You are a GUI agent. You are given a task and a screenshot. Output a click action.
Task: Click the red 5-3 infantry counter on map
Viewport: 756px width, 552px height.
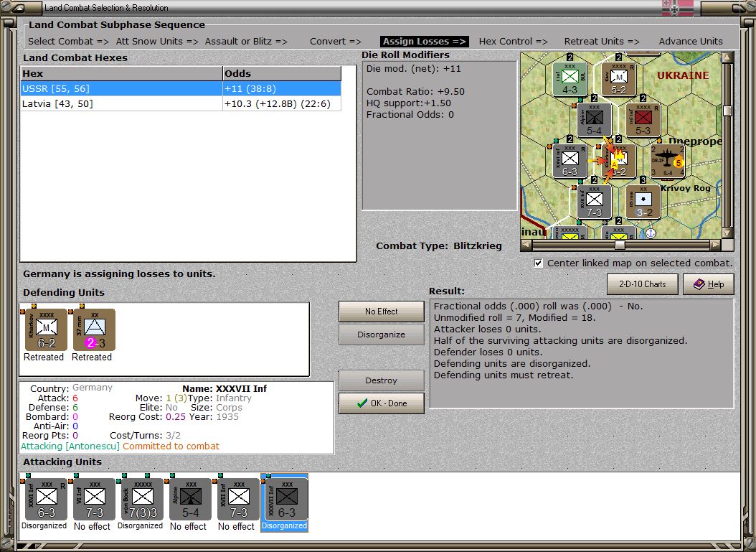643,120
